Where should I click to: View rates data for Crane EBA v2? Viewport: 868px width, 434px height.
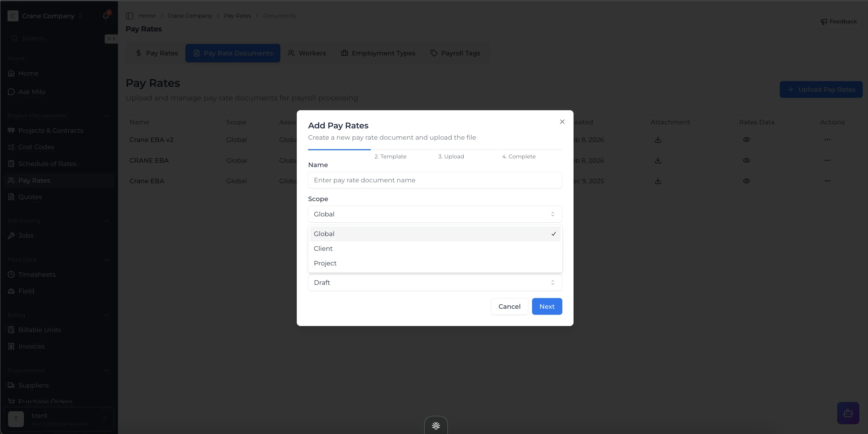(x=746, y=140)
